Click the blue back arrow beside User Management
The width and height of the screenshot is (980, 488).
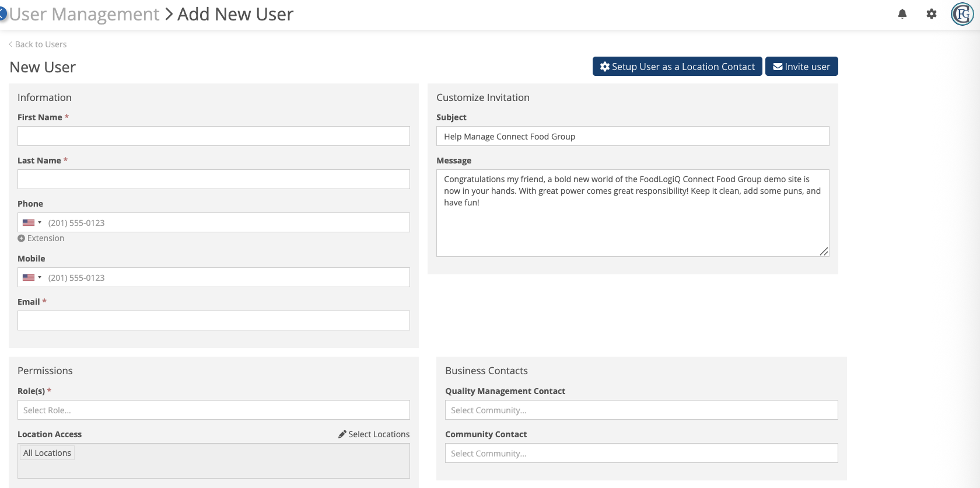click(2, 13)
